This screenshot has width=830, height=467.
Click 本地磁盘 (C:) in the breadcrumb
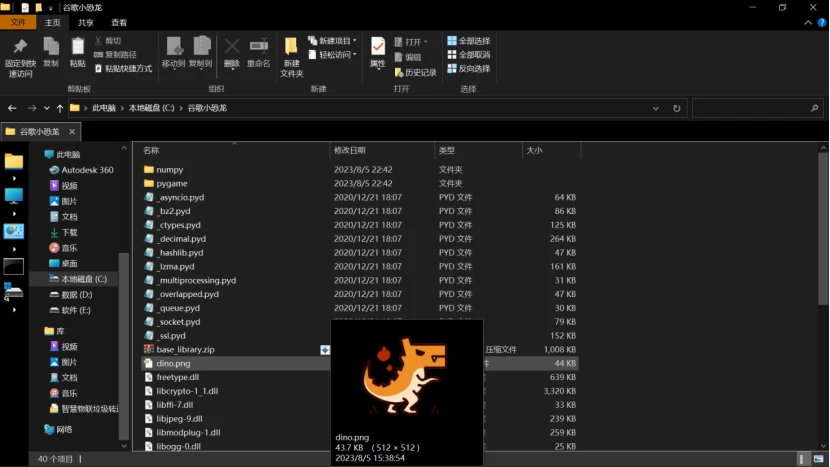[x=151, y=108]
